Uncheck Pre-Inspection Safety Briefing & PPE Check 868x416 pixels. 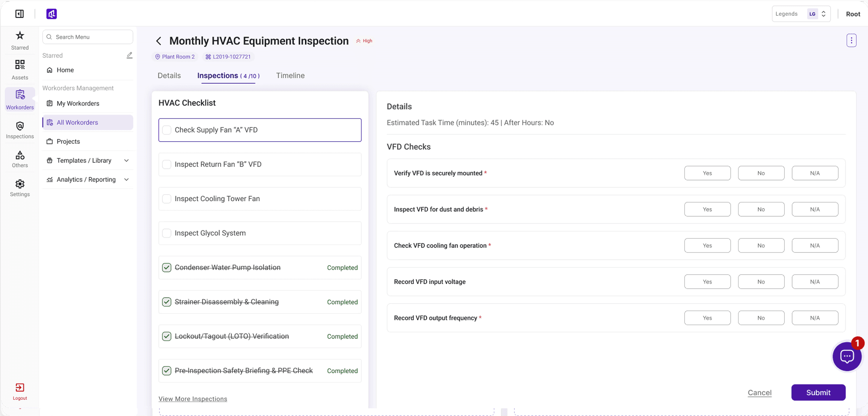coord(166,371)
